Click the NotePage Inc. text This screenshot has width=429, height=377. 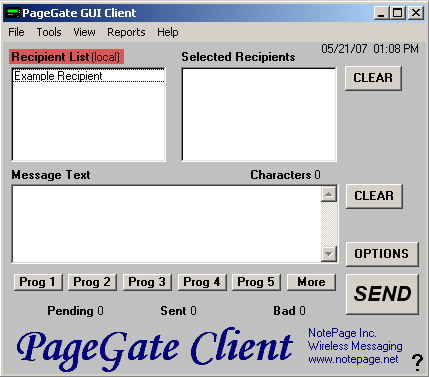coord(342,333)
